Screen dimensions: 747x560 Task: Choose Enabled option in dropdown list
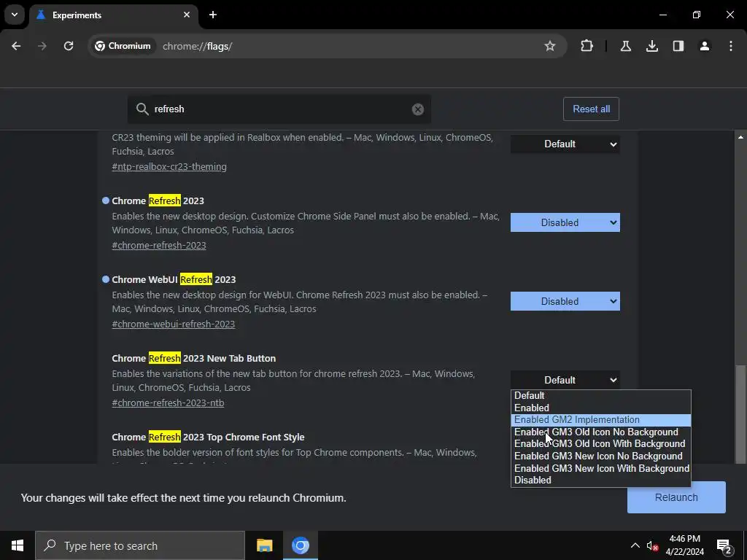(601, 408)
